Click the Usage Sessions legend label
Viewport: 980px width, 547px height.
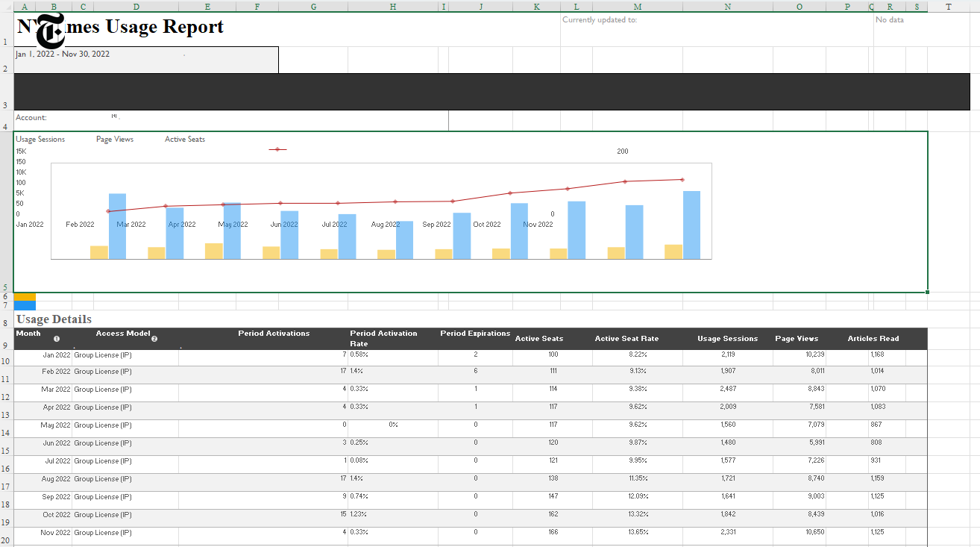(x=40, y=140)
